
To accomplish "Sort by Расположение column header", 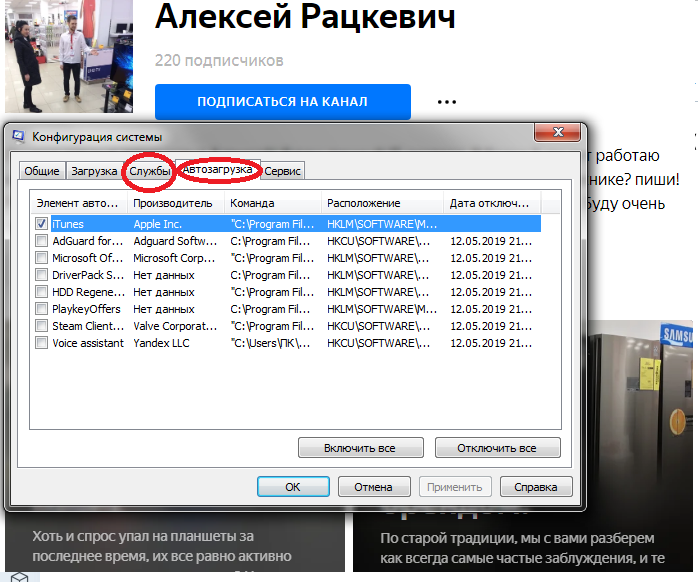I will tap(382, 203).
